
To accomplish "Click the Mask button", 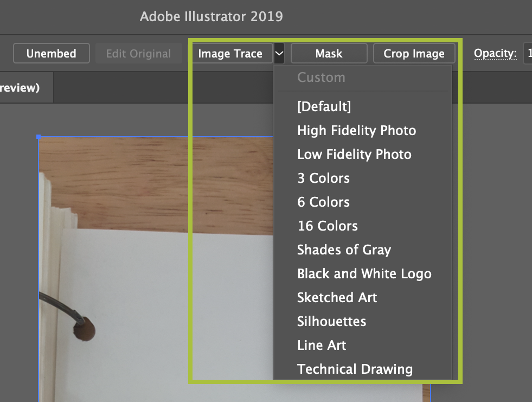I will [x=329, y=53].
